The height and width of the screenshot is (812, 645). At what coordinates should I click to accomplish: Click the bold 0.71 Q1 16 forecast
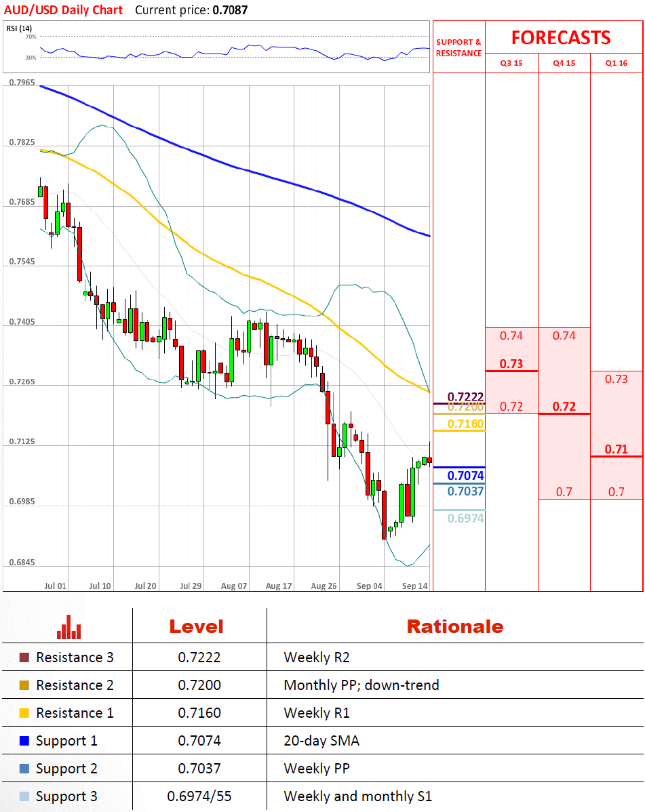click(x=617, y=449)
